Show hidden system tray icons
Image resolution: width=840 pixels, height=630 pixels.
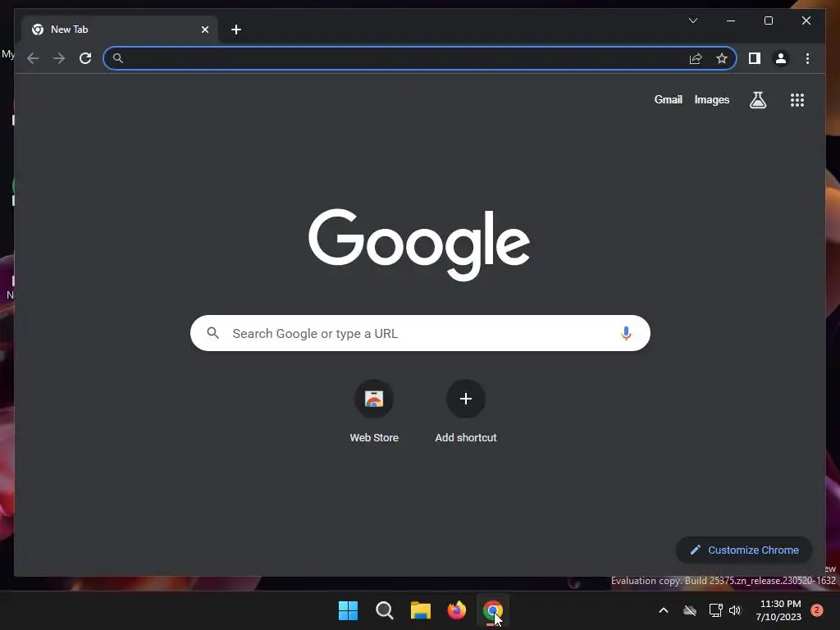click(663, 610)
